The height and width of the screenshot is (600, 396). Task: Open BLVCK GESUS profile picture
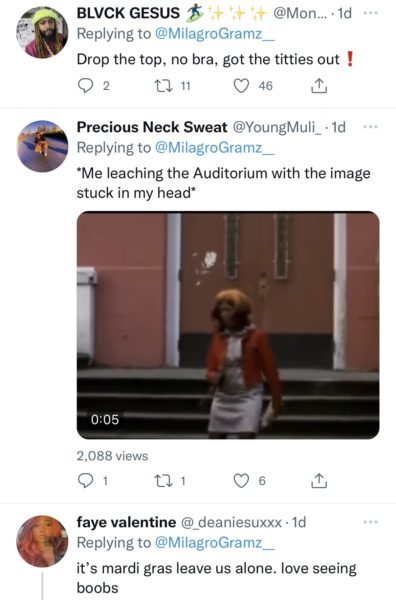pyautogui.click(x=42, y=32)
